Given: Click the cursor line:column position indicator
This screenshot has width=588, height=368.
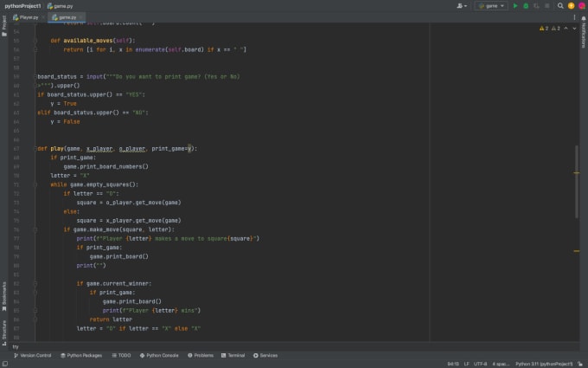Looking at the screenshot, I should tap(453, 364).
